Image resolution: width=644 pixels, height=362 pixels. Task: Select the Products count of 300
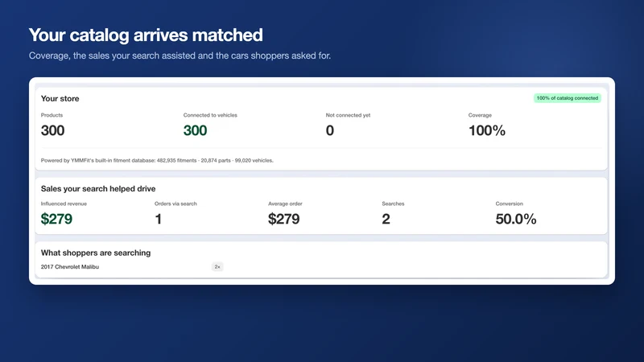(x=52, y=130)
